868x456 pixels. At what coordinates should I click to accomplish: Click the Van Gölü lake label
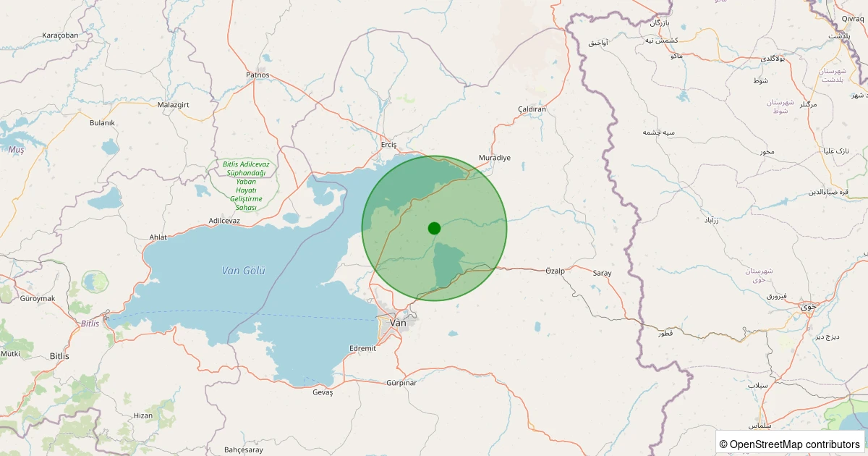tap(243, 271)
